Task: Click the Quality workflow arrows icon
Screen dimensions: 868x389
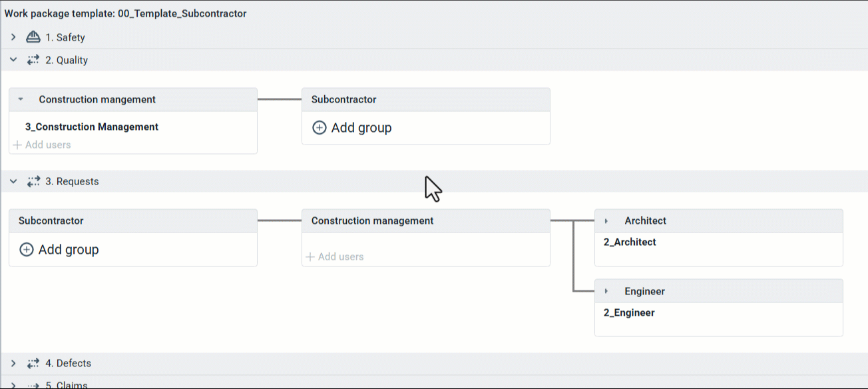Action: [33, 60]
